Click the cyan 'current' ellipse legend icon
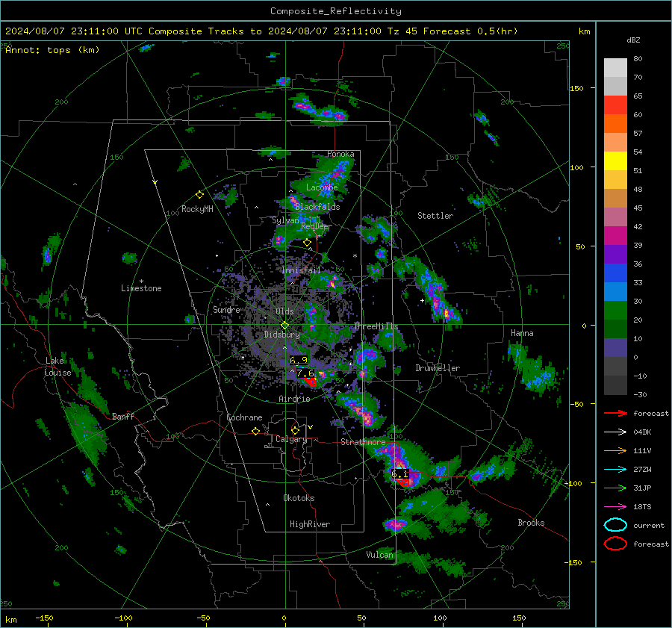Image resolution: width=672 pixels, height=628 pixels. [x=615, y=525]
